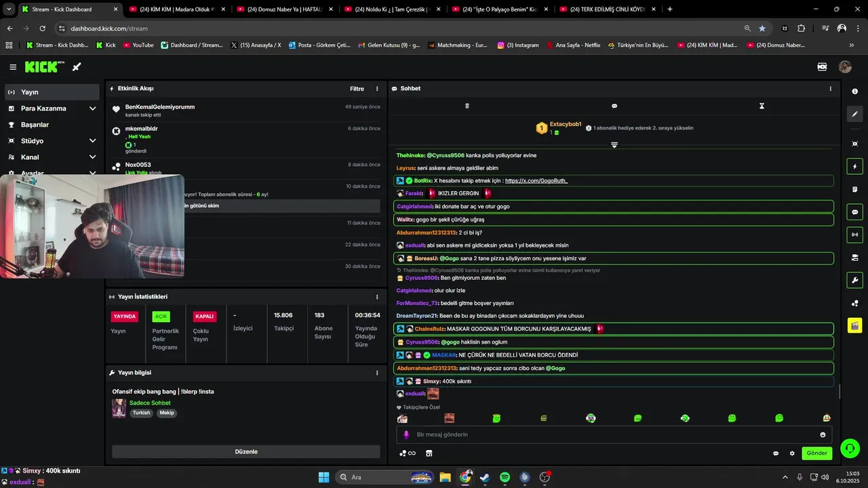Open Spotify from the taskbar
This screenshot has width=868, height=488.
click(505, 477)
